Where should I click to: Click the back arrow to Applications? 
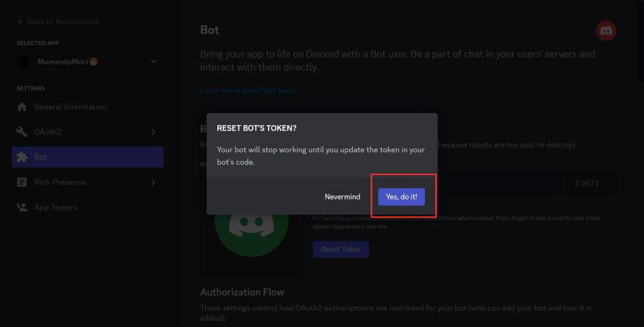tap(21, 21)
